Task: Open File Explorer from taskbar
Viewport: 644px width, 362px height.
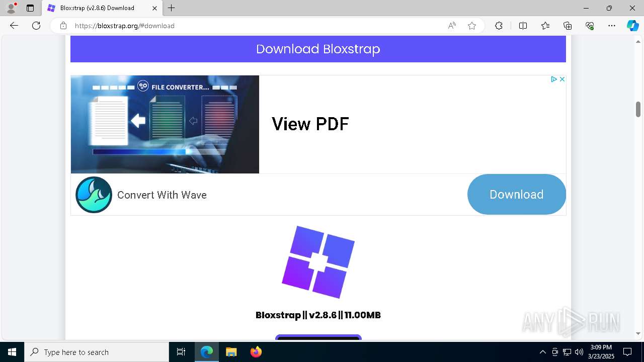Action: coord(231,352)
